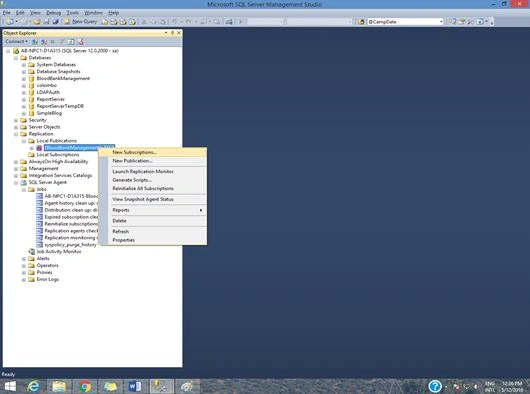Select Launch Replication Monitor in context menu

[153, 171]
